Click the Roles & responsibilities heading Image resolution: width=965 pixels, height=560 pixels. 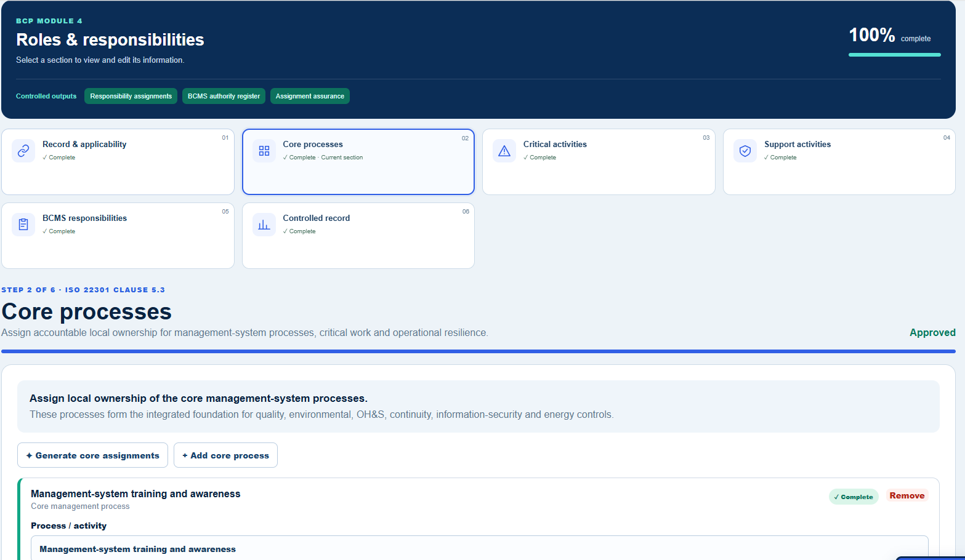(x=110, y=39)
